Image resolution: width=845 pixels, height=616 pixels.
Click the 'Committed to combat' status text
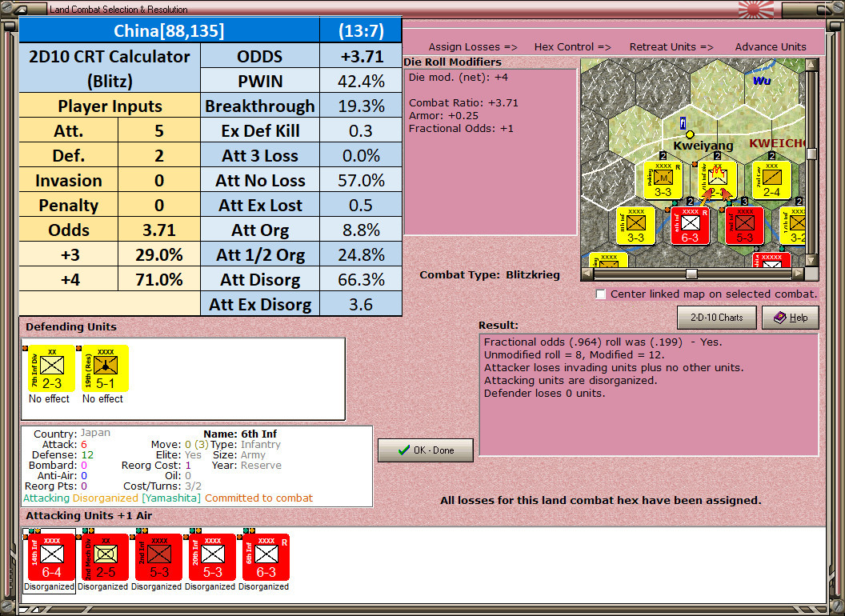(258, 498)
